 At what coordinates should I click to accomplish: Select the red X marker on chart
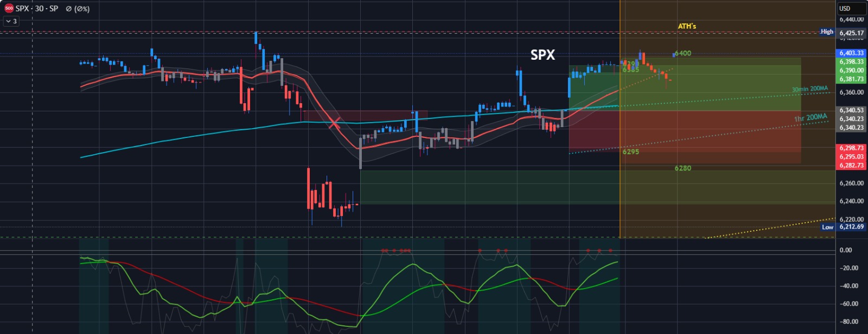pyautogui.click(x=334, y=123)
